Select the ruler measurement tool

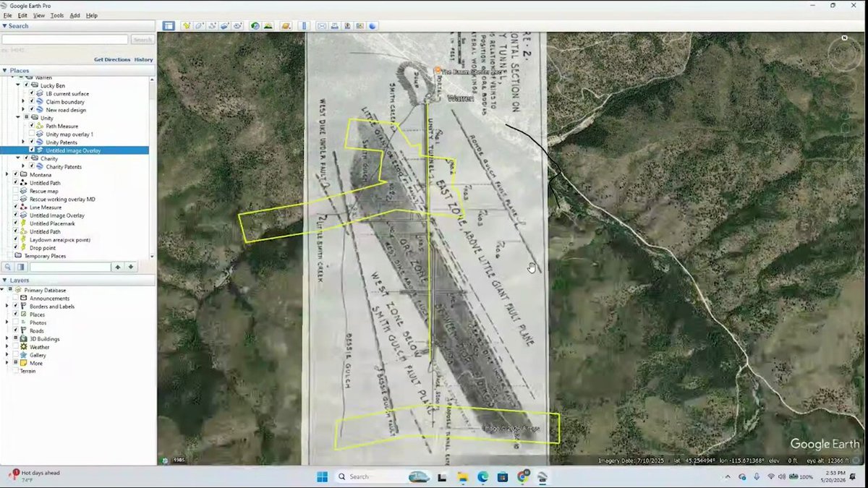point(305,26)
